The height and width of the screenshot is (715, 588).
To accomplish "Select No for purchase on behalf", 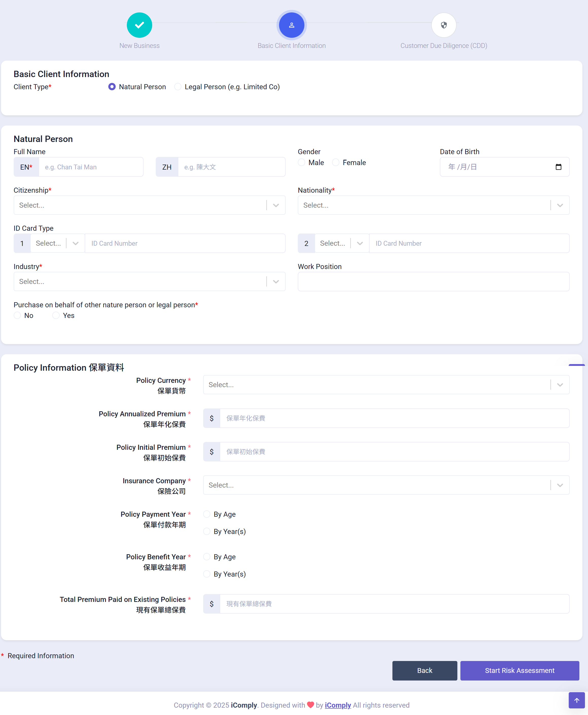I will coord(17,315).
